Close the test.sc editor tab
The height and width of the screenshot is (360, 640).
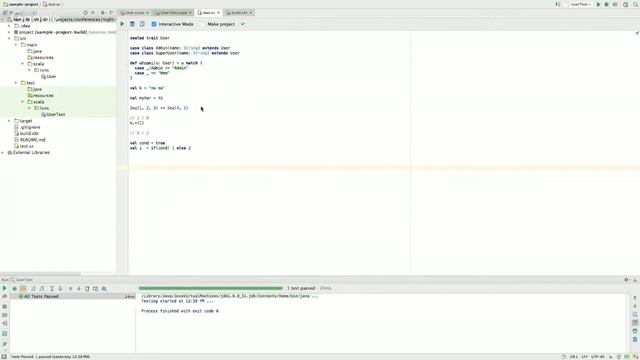click(x=218, y=13)
